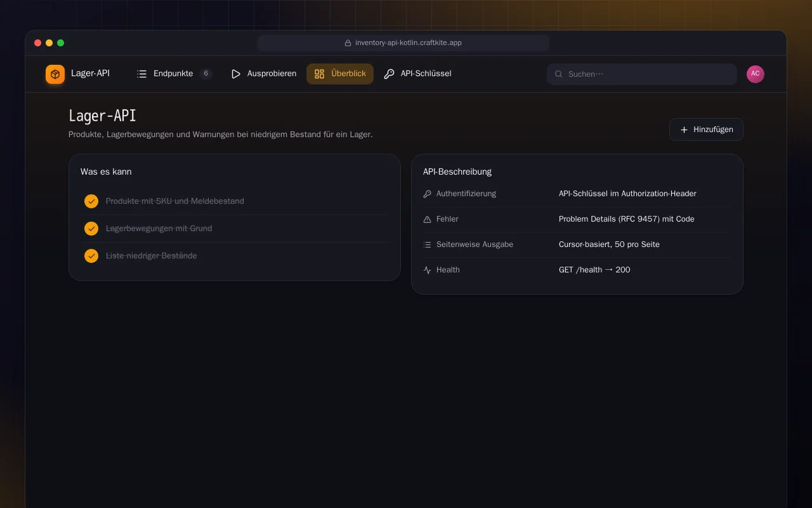Image resolution: width=812 pixels, height=508 pixels.
Task: Click the Endpunkte count badge 6
Action: tap(206, 74)
